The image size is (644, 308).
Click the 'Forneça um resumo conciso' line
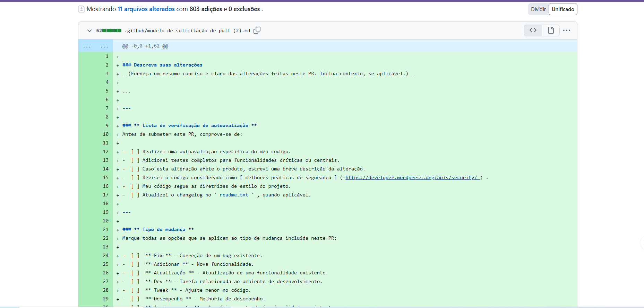268,73
